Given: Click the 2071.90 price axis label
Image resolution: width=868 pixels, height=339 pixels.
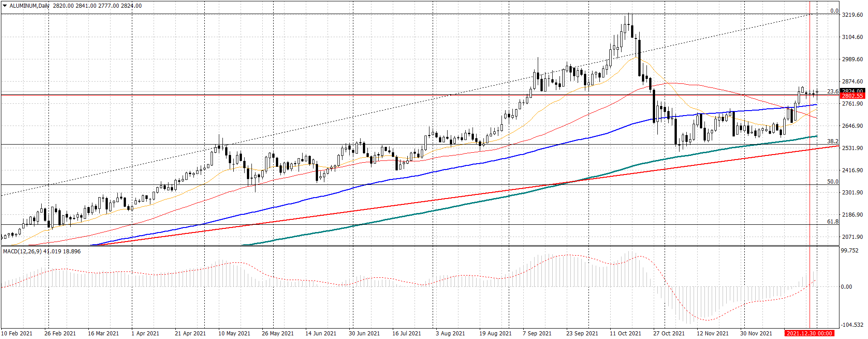Looking at the screenshot, I should point(852,237).
